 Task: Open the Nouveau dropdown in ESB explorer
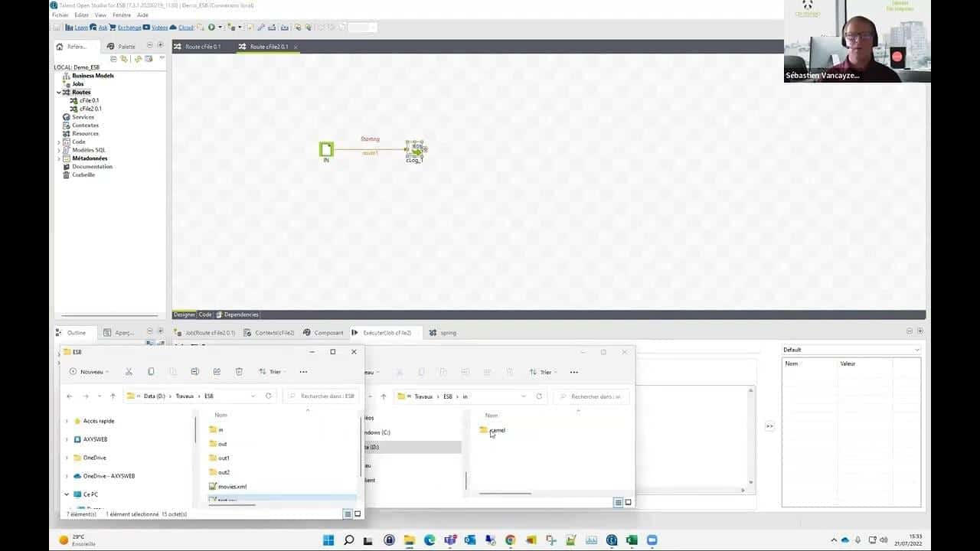(x=90, y=372)
